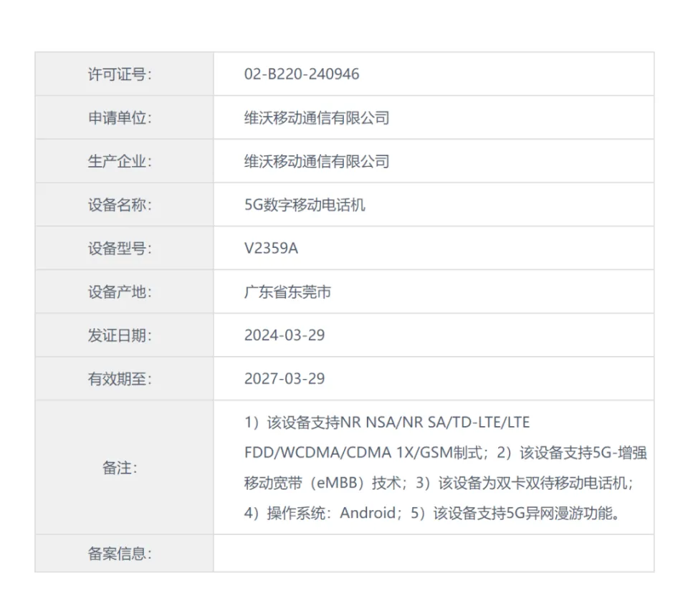The width and height of the screenshot is (688, 616).
Task: Select the 5G数字移动电话机 value
Action: coord(305,206)
